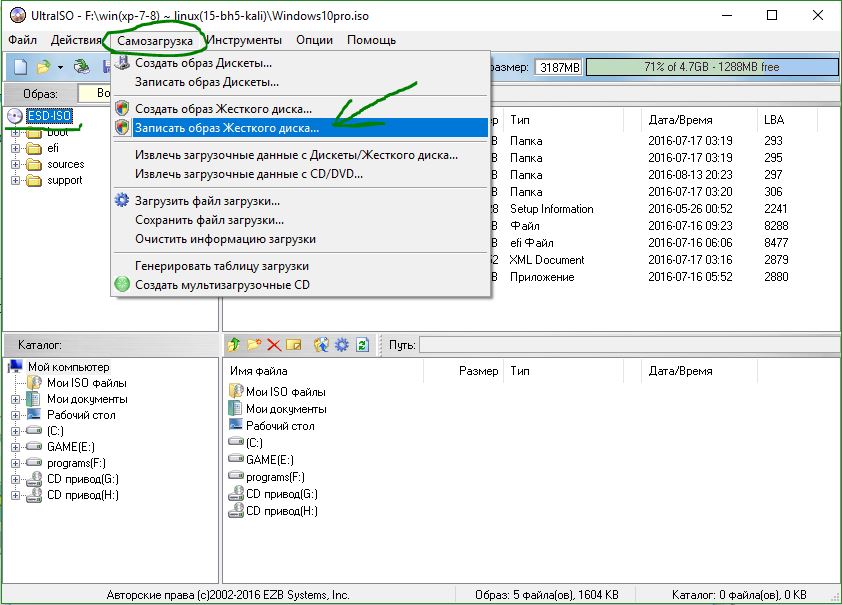
Task: Expand the GAME(E:) drive node
Action: tap(16, 447)
